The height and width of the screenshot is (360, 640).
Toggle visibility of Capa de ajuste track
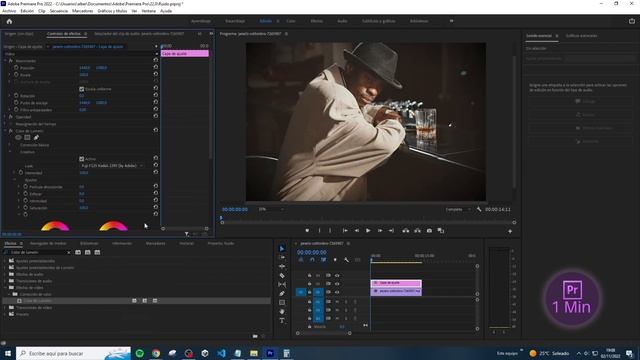tap(337, 284)
